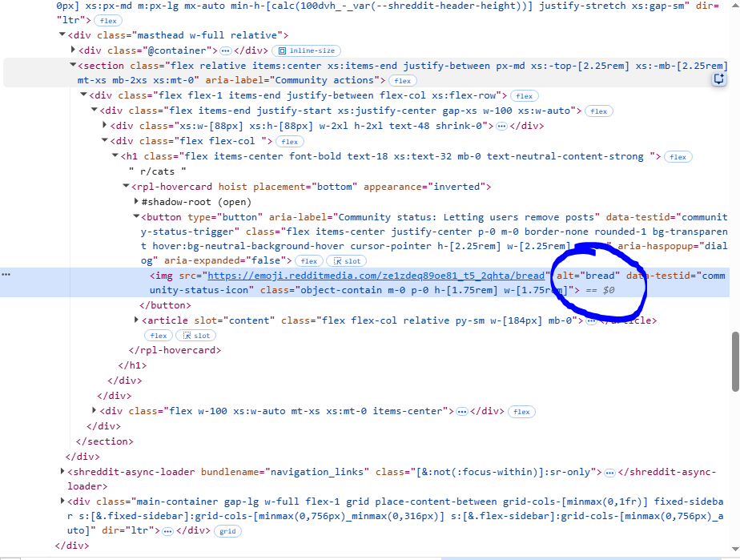
Task: Click the bundlename="navigation_links" attribute
Action: tap(285, 472)
